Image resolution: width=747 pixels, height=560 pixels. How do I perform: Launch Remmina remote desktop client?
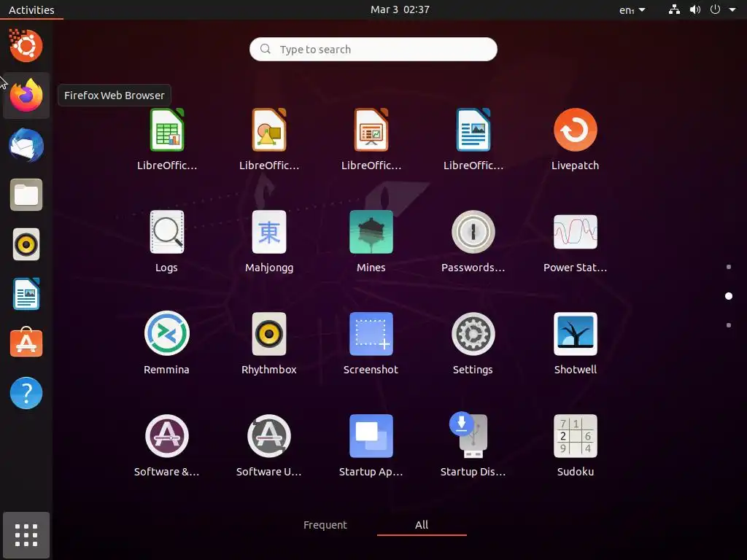[x=167, y=334]
